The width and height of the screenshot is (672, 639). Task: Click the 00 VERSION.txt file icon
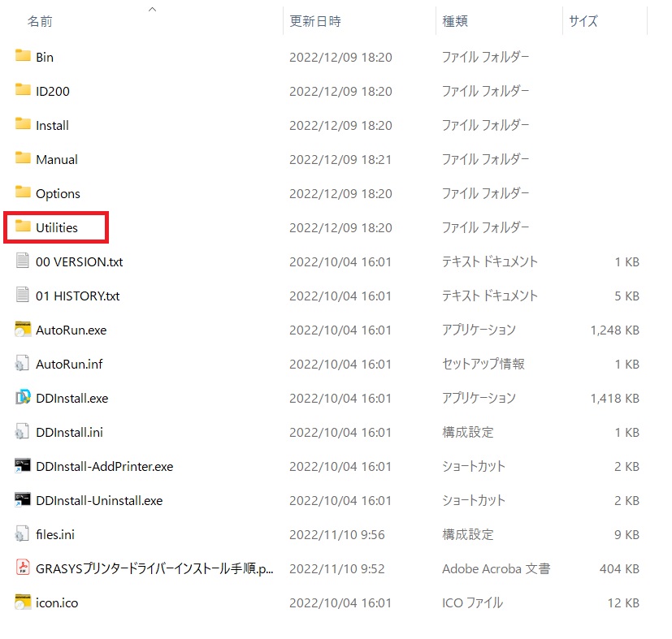pyautogui.click(x=23, y=261)
